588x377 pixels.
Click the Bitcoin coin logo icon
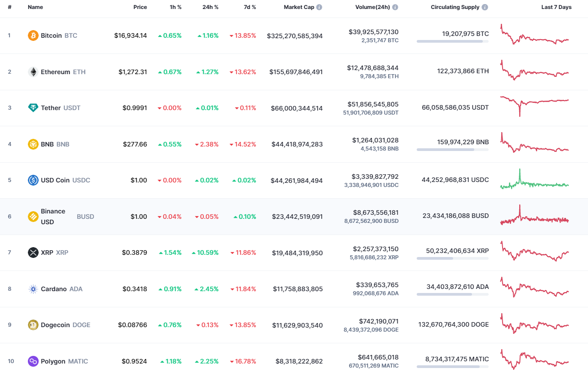point(33,35)
